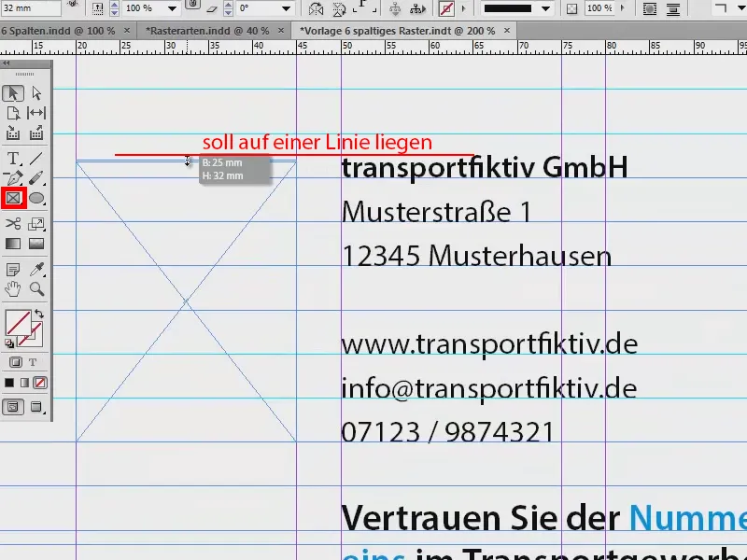This screenshot has width=747, height=560.
Task: Select the Content Placer tool
Action: (36, 133)
